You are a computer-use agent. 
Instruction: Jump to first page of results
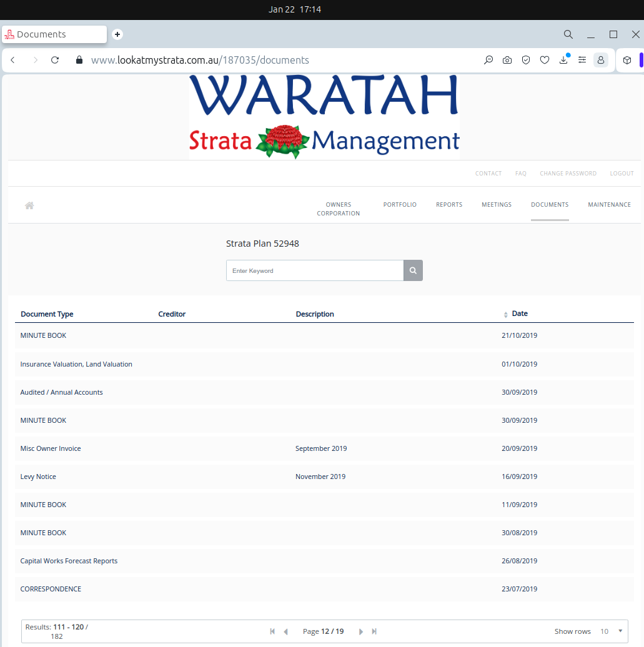(x=272, y=631)
